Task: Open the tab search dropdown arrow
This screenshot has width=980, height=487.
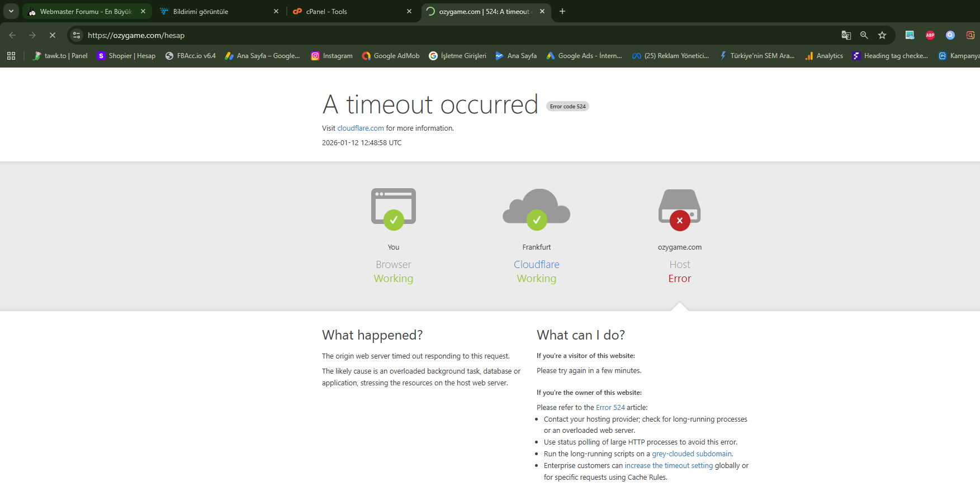Action: (11, 11)
